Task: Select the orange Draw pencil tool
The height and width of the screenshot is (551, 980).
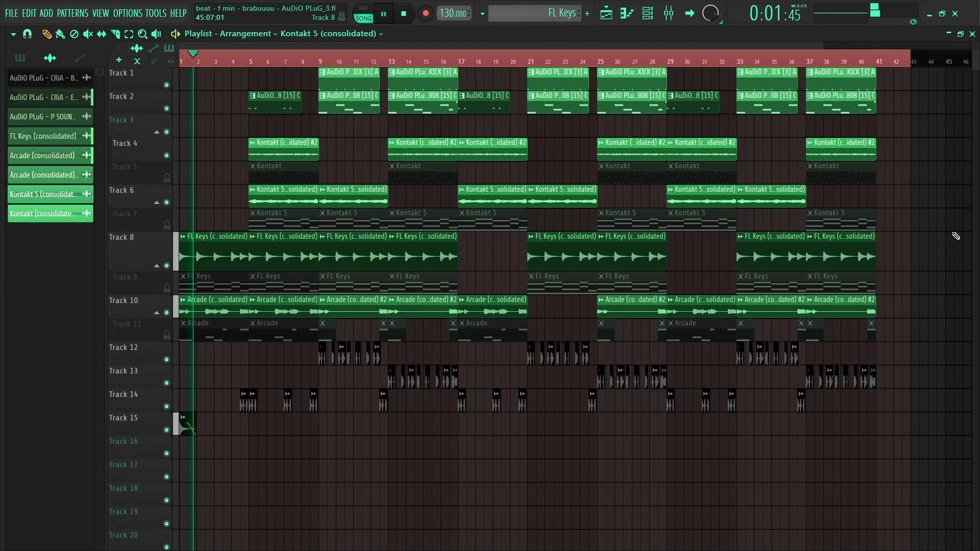Action: pyautogui.click(x=47, y=34)
